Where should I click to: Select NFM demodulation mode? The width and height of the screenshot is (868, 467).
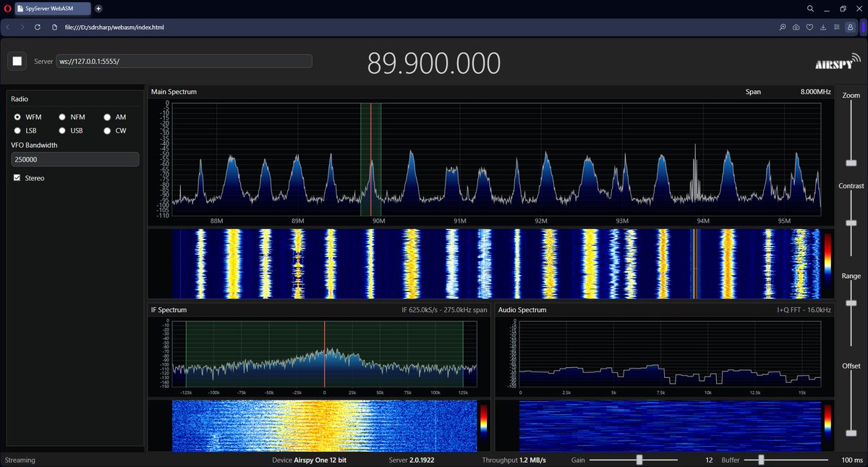[x=62, y=117]
